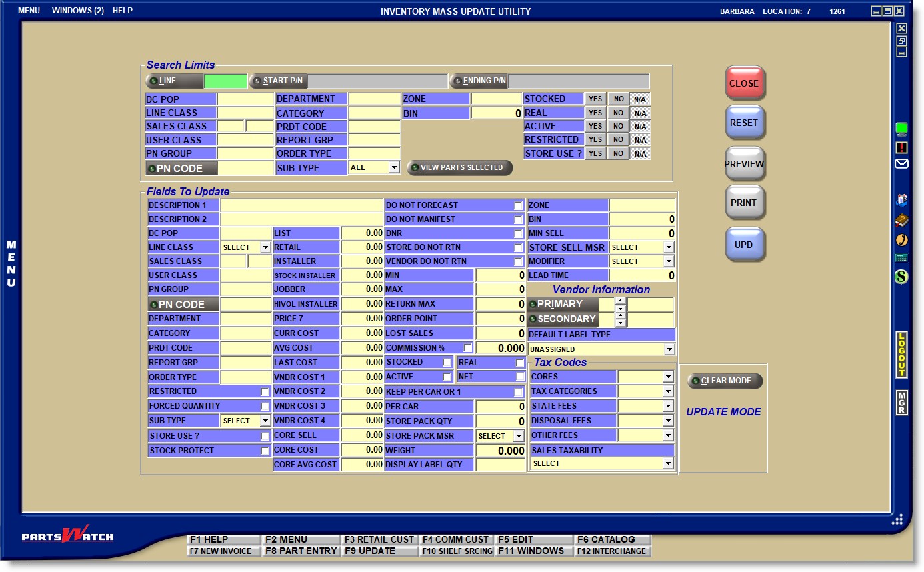924x572 pixels.
Task: Click the orange telephone icon
Action: click(x=901, y=239)
